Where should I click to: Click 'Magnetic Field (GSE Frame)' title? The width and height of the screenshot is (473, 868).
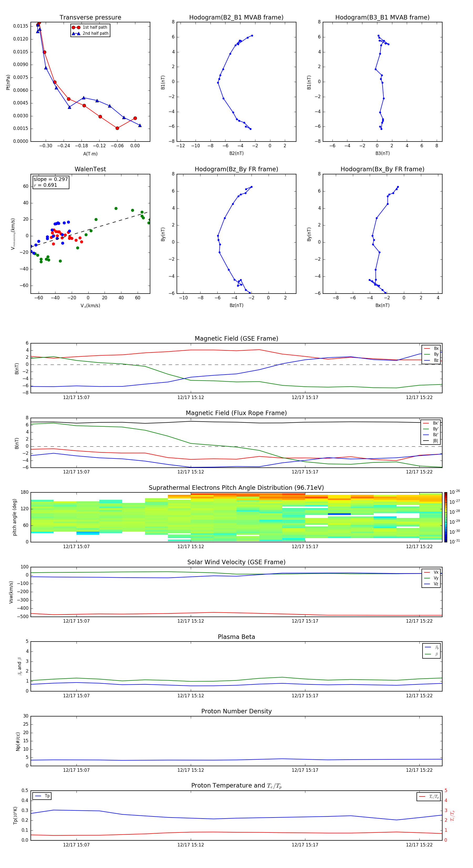[x=236, y=339]
